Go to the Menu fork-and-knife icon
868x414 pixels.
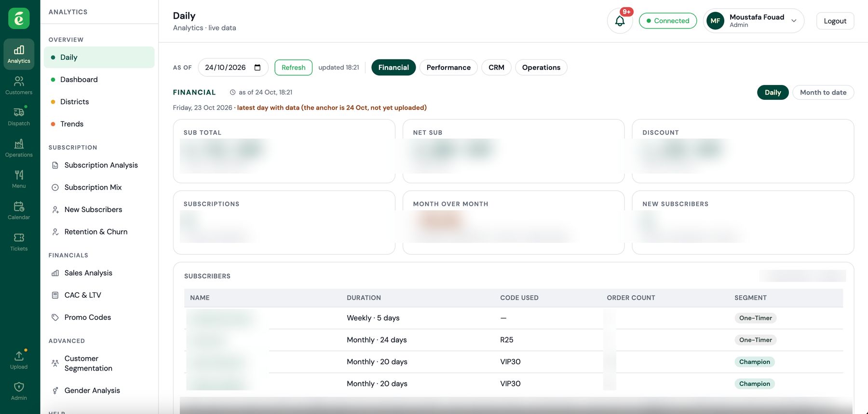tap(19, 179)
